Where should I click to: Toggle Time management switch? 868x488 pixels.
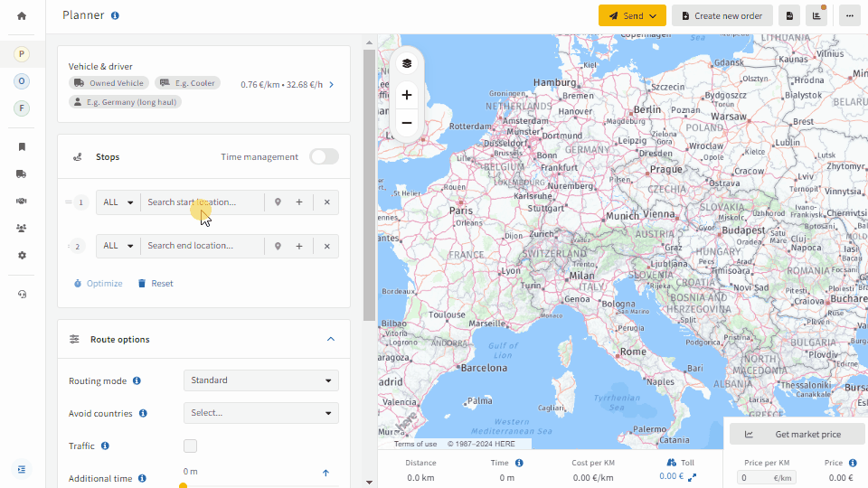point(324,156)
